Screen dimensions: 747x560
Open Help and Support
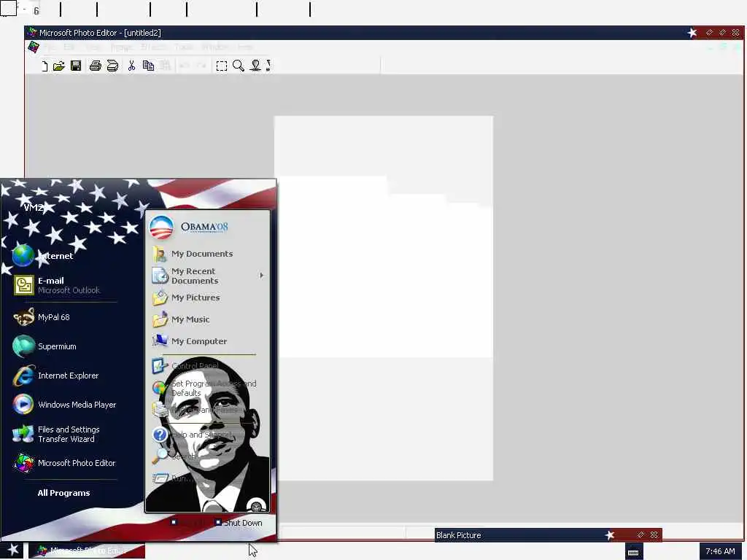tap(192, 435)
